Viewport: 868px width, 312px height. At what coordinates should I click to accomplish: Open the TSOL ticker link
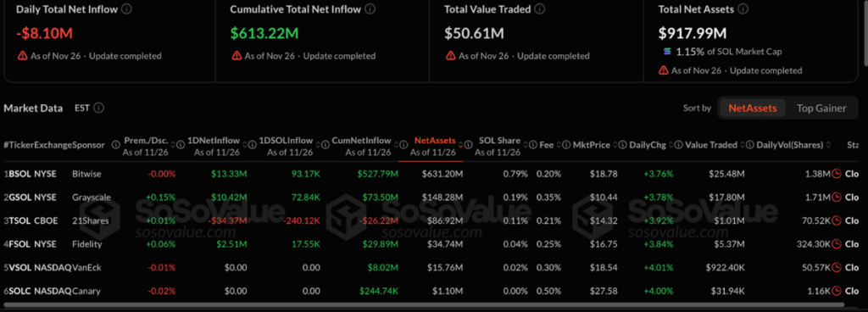(x=20, y=220)
